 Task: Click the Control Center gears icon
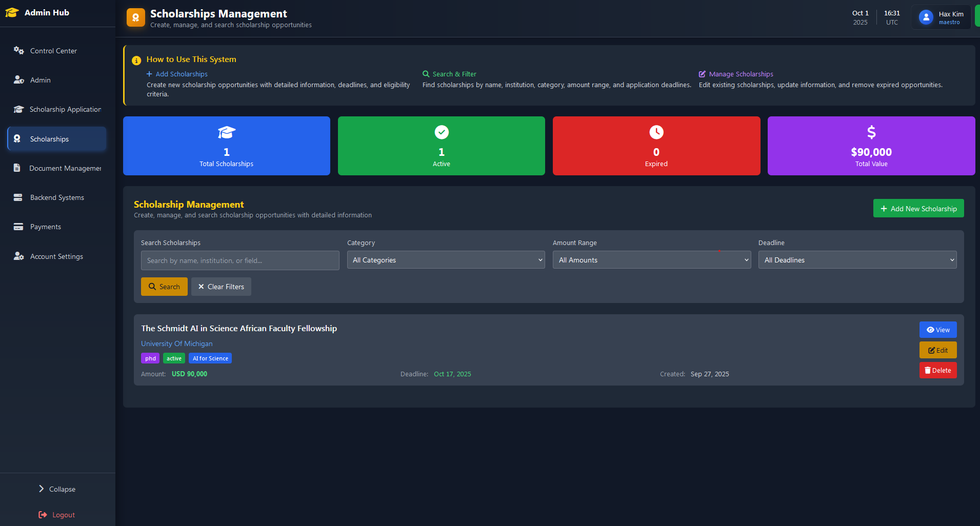[18, 50]
